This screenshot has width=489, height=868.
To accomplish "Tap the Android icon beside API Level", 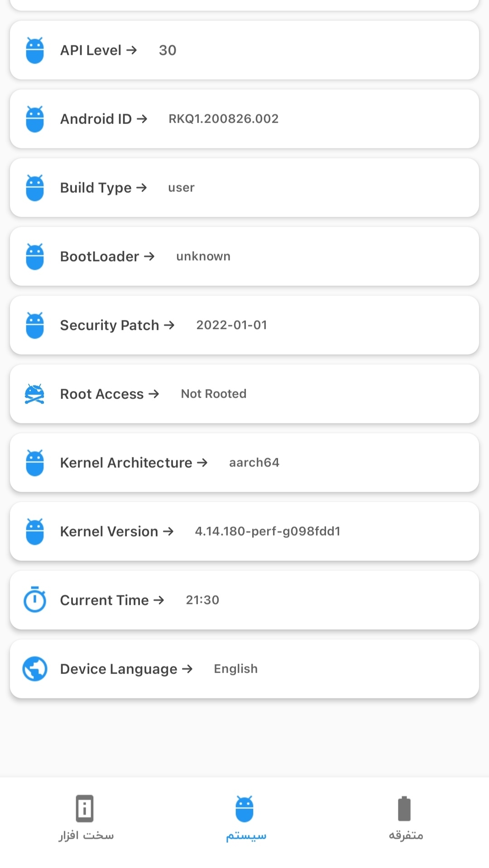I will [x=35, y=50].
